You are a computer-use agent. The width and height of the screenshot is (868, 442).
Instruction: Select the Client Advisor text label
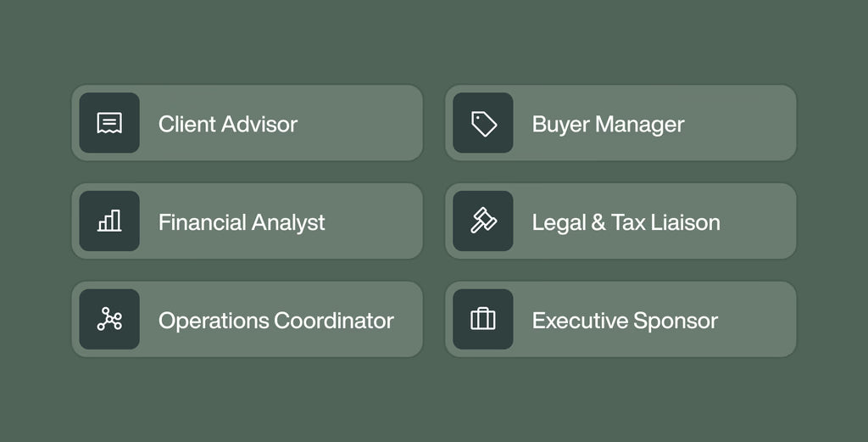[x=228, y=124]
